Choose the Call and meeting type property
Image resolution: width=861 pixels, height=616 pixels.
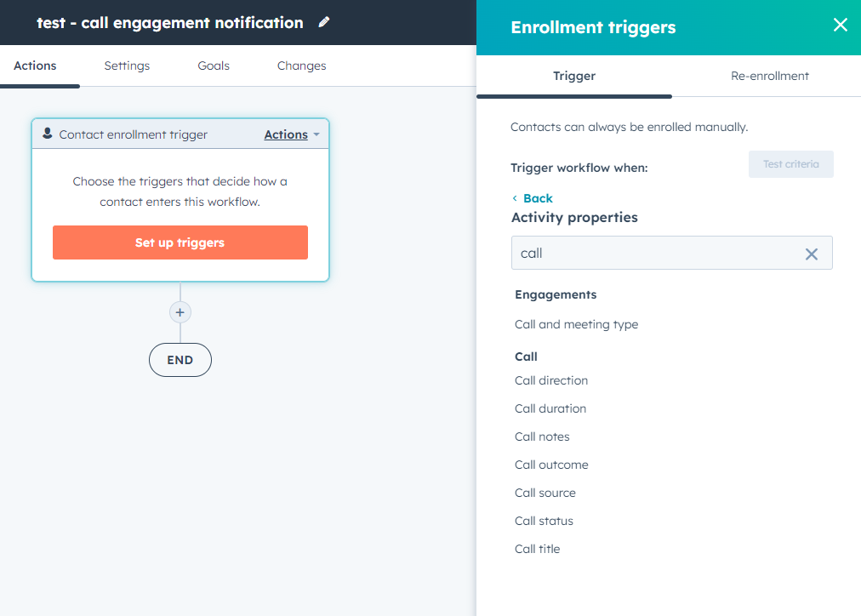click(x=576, y=324)
